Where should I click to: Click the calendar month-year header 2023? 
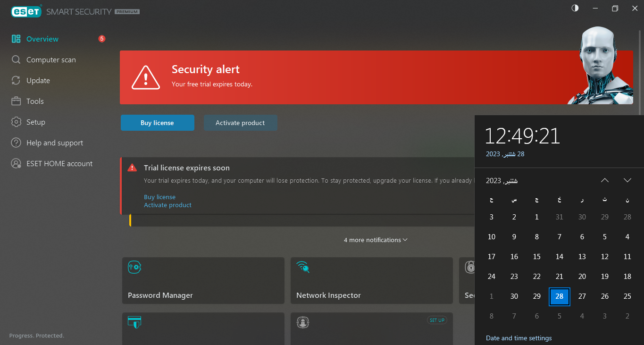(502, 181)
